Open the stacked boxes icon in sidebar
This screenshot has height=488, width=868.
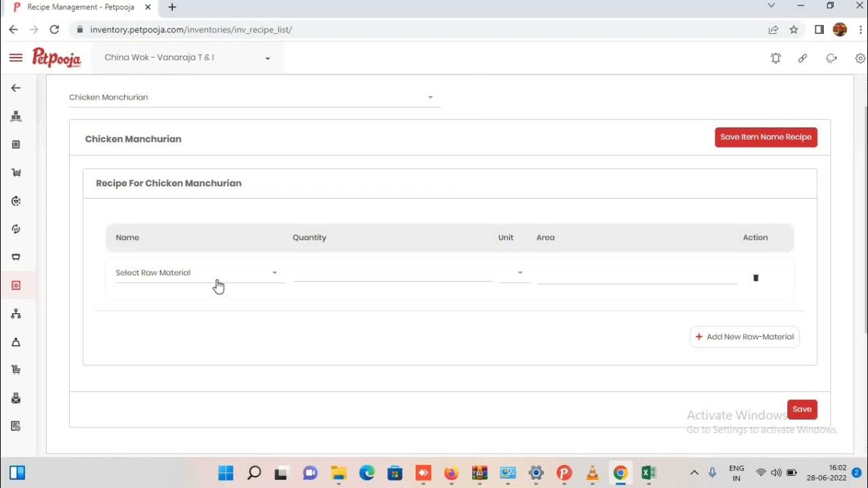(16, 117)
